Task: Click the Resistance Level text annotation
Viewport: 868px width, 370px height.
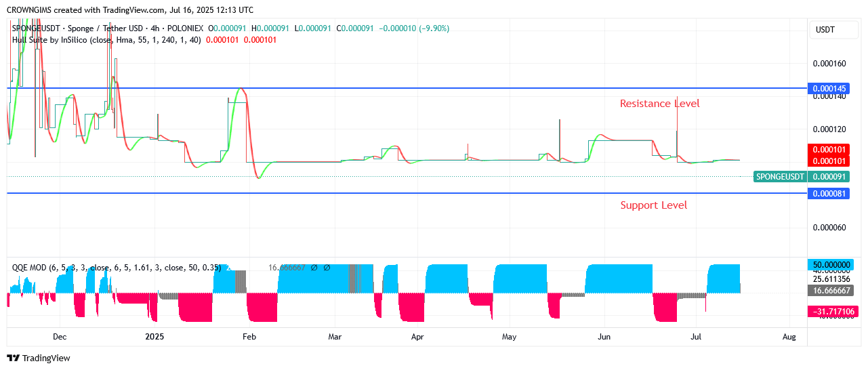Action: [x=659, y=104]
